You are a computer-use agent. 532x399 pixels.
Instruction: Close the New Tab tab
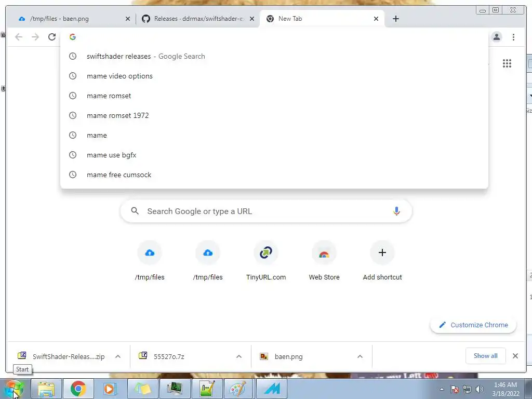376,19
